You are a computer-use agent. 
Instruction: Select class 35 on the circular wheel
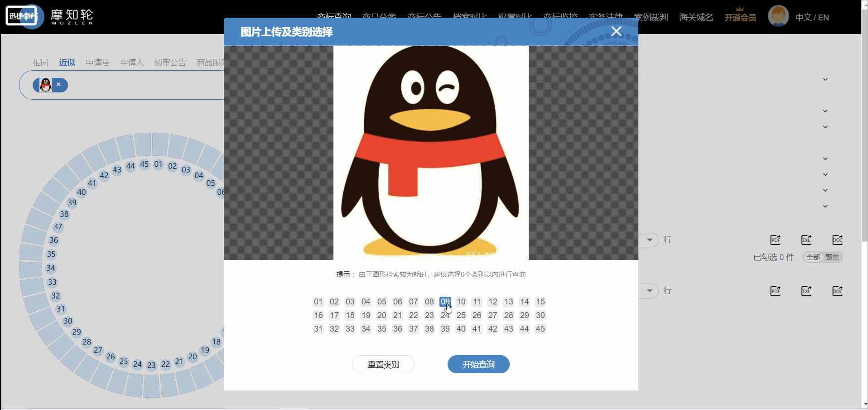(51, 254)
